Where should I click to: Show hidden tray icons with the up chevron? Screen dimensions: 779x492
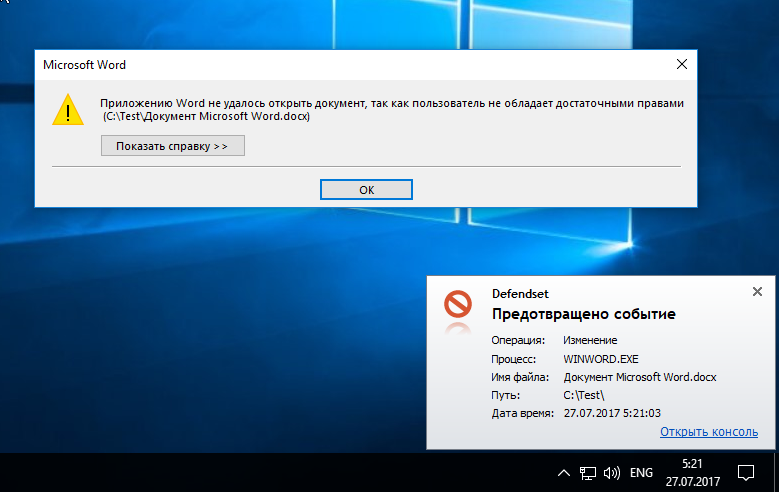pos(564,473)
